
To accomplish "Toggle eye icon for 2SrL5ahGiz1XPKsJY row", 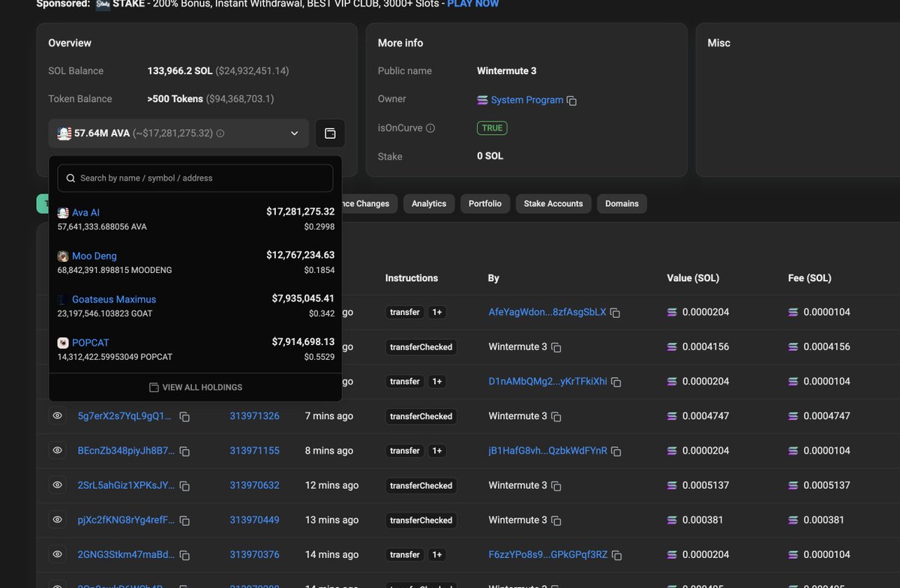I will [x=57, y=485].
